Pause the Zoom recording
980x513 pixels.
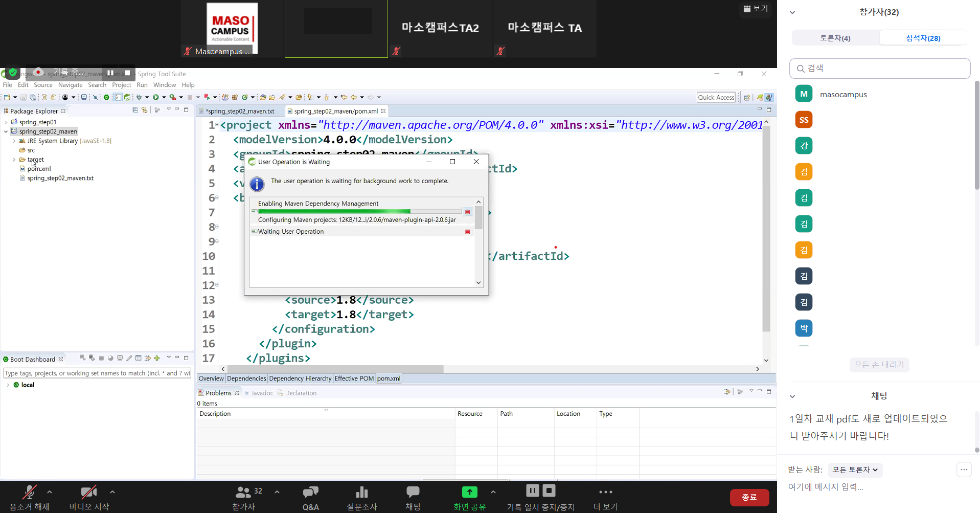[532, 490]
